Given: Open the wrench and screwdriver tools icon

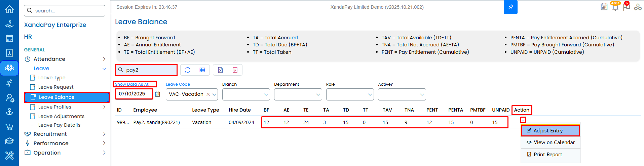Looking at the screenshot, I should [x=9, y=156].
